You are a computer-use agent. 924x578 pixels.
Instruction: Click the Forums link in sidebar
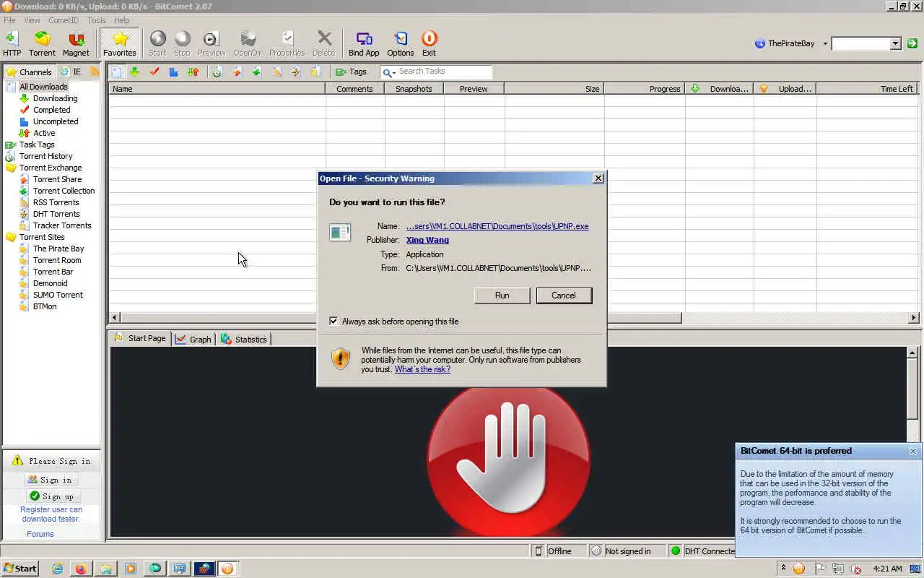point(40,534)
